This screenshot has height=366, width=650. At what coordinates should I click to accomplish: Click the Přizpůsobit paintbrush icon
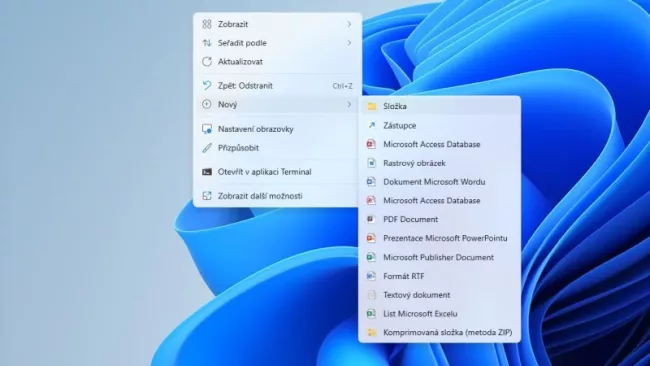[207, 148]
